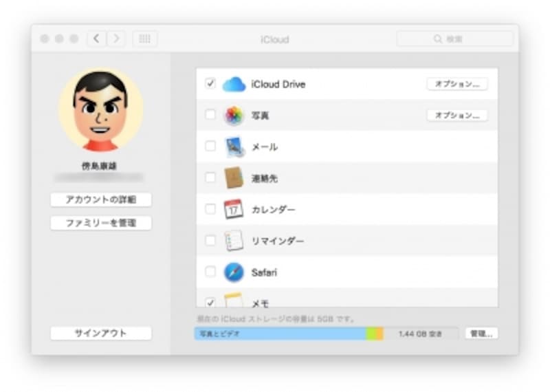Click the Safari label text
Screen dimensions: 550x392
[x=264, y=272]
